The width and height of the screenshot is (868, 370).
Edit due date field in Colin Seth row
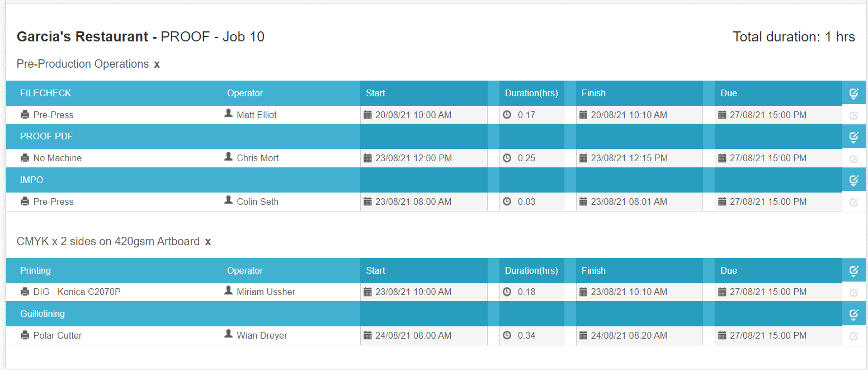tap(779, 202)
